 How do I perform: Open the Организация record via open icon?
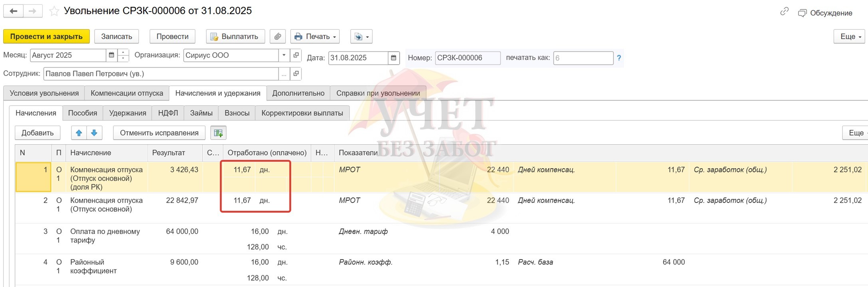click(296, 55)
